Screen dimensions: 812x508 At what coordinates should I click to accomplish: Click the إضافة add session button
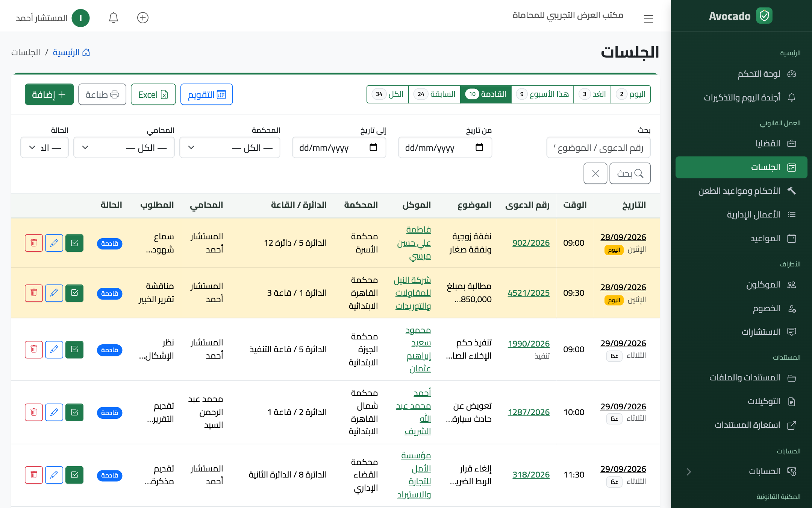(x=49, y=94)
